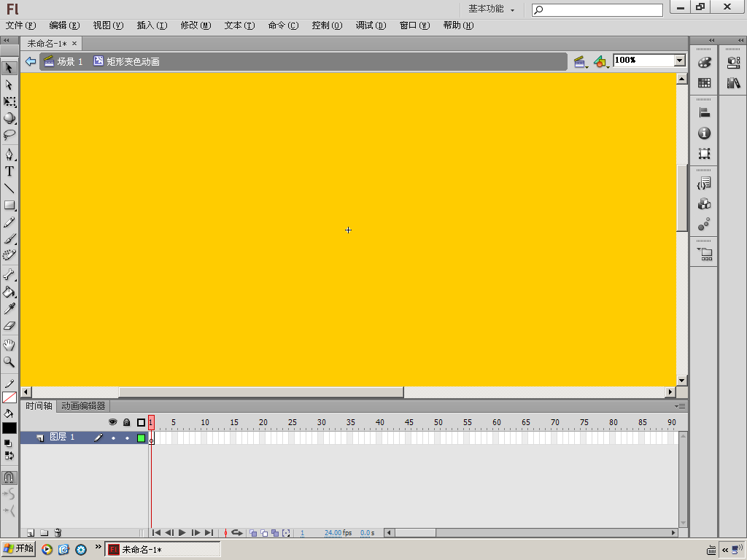Lock 图层 1 using its lock dot
Image resolution: width=747 pixels, height=560 pixels.
point(127,438)
